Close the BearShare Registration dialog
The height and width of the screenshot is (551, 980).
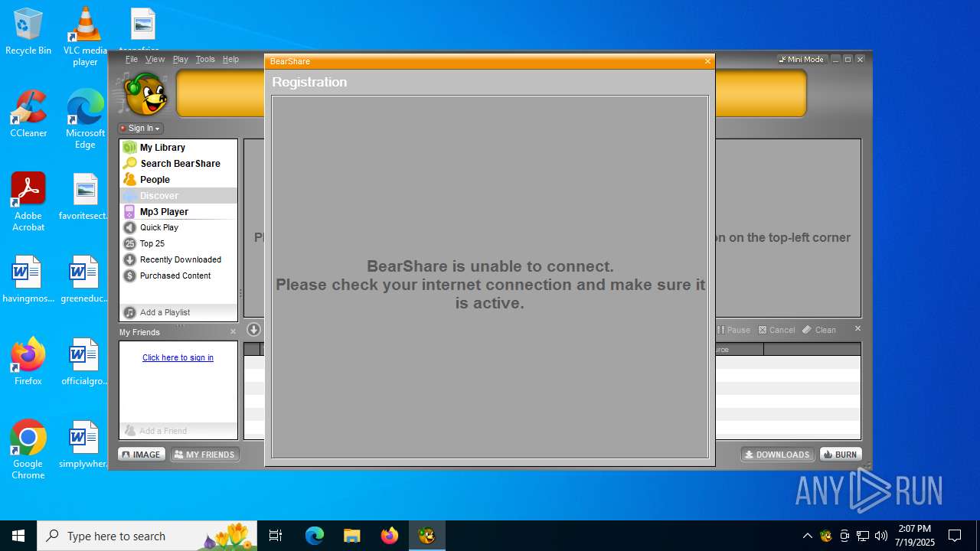coord(707,61)
